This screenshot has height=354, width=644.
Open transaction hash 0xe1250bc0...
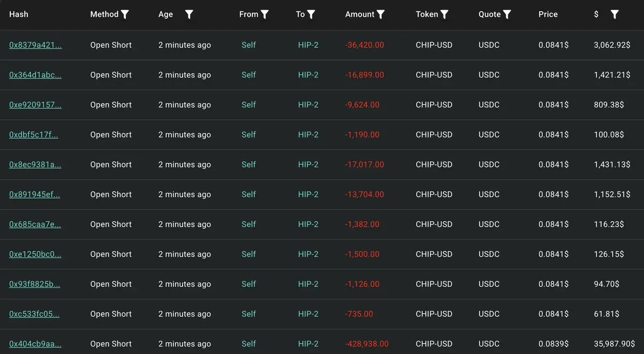pyautogui.click(x=35, y=254)
